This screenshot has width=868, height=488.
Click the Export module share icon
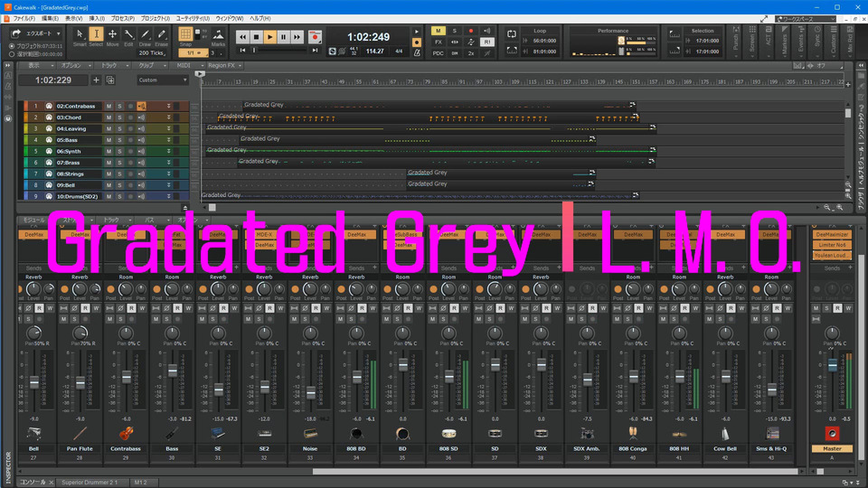16,33
